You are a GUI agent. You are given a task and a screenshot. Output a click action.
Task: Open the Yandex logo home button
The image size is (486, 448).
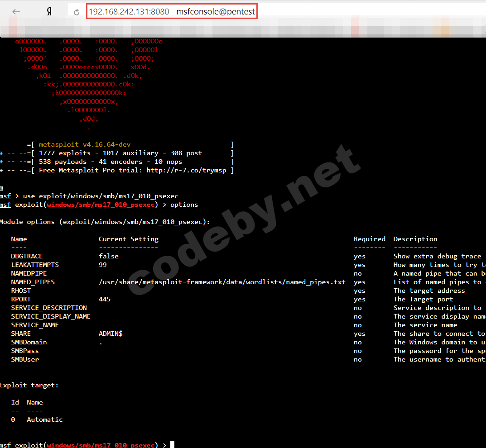[x=49, y=11]
